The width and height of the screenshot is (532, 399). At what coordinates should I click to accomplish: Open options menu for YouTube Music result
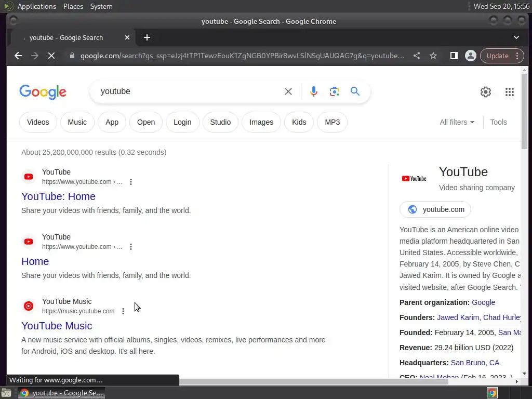coord(123,311)
